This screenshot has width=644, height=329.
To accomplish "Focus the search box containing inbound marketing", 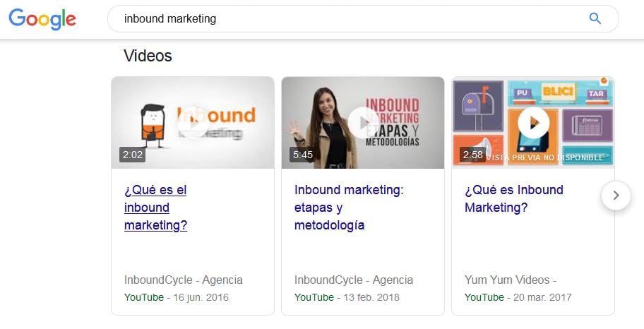I will 363,19.
